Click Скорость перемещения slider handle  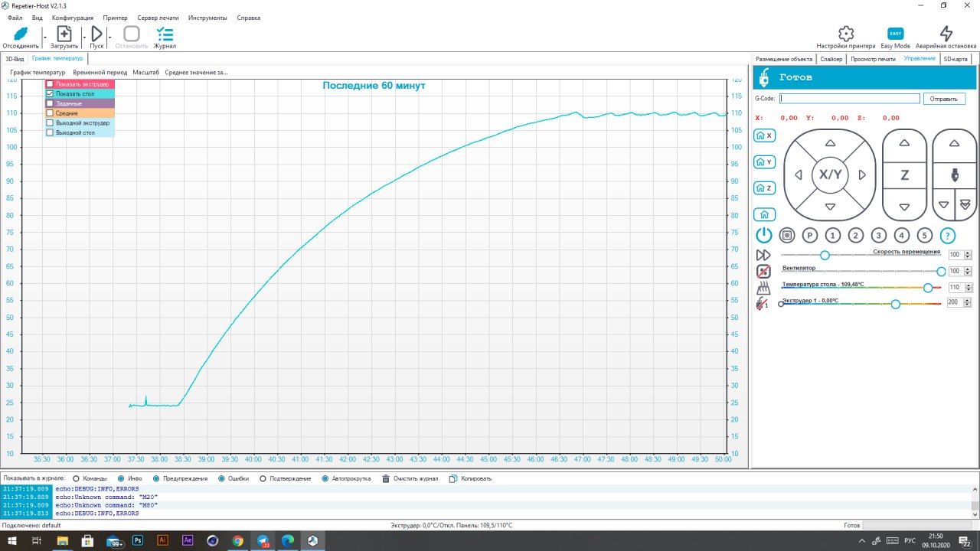tap(825, 255)
